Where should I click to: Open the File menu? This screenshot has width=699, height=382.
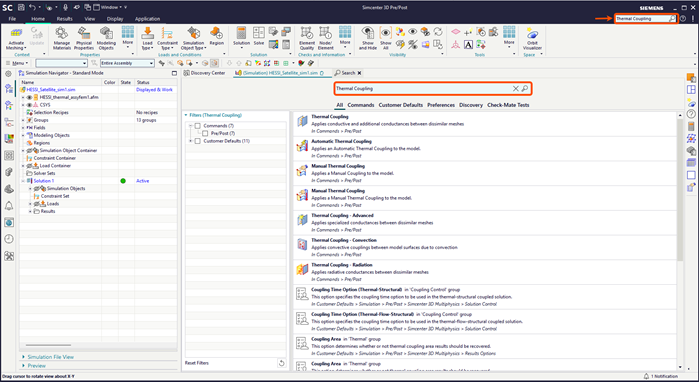click(x=12, y=19)
